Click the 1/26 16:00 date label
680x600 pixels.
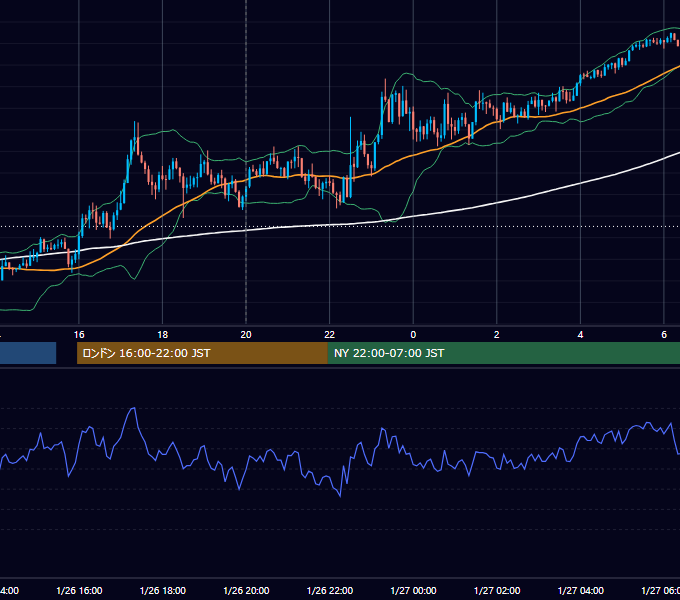pyautogui.click(x=79, y=590)
